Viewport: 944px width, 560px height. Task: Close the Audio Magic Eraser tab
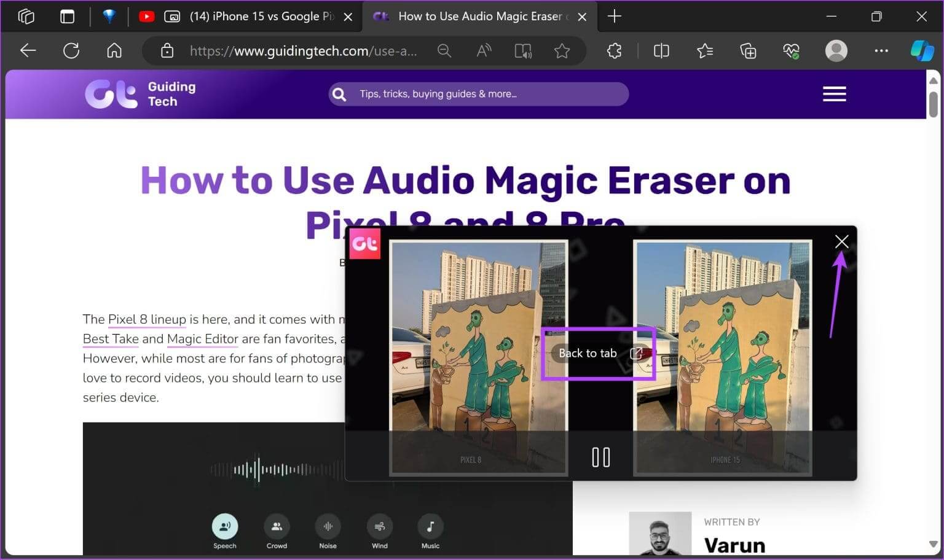click(x=582, y=17)
